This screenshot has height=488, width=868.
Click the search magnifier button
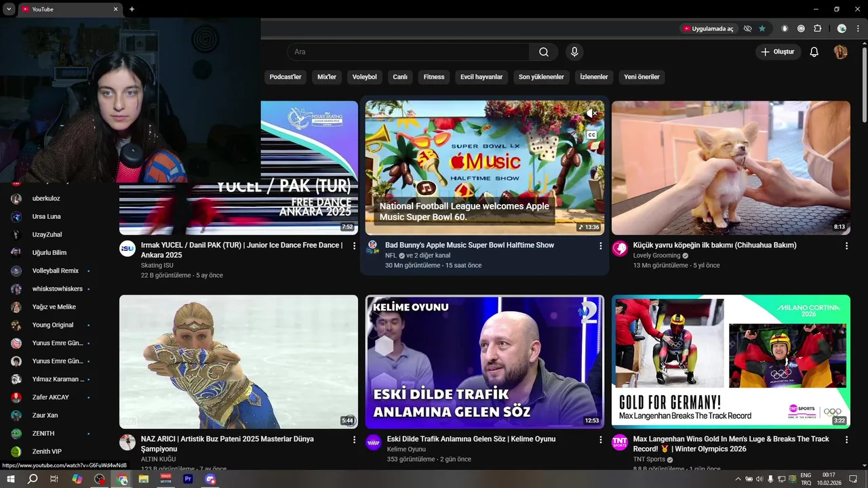tap(544, 52)
